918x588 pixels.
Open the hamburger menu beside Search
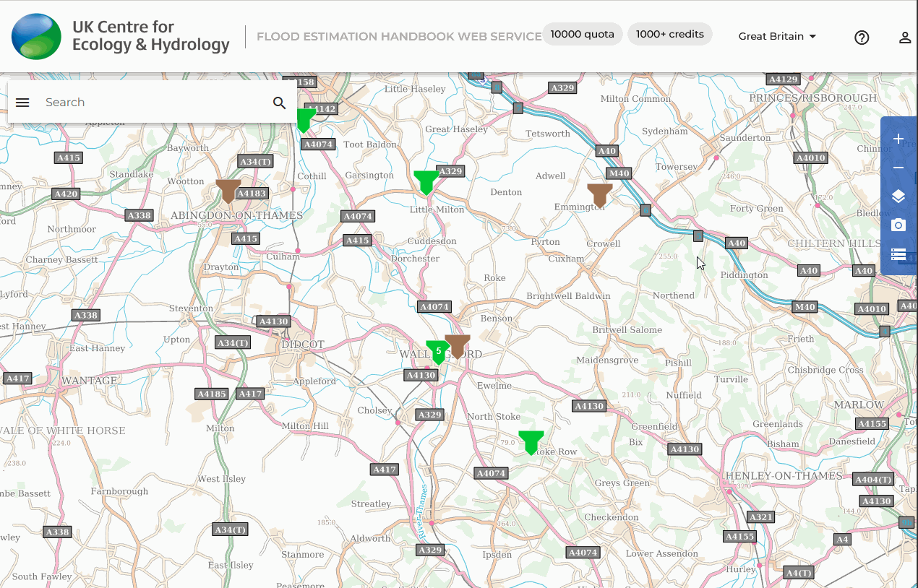[22, 103]
